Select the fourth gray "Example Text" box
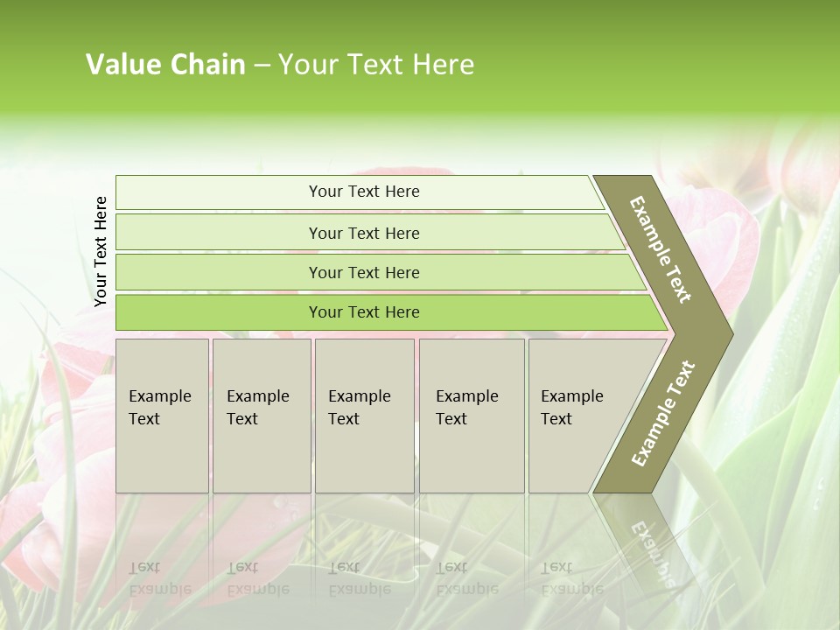This screenshot has height=630, width=840. [x=471, y=415]
